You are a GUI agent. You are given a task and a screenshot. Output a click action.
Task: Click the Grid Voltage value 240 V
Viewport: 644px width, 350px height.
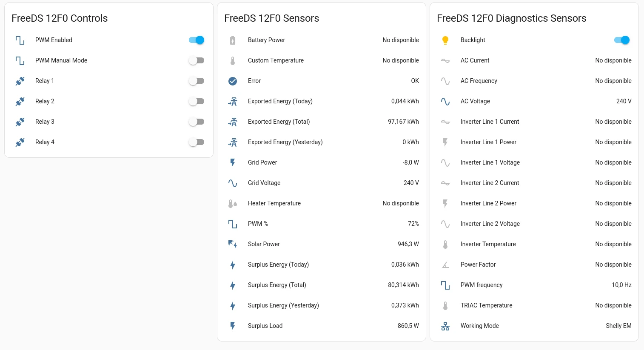pyautogui.click(x=411, y=183)
